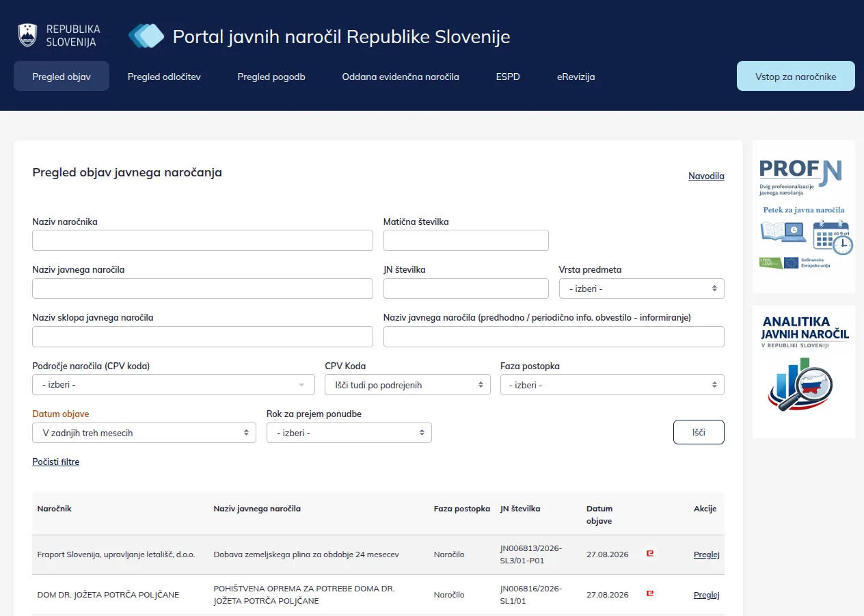Switch to the Pregled odločitev tab
Image resolution: width=864 pixels, height=616 pixels.
tap(164, 77)
